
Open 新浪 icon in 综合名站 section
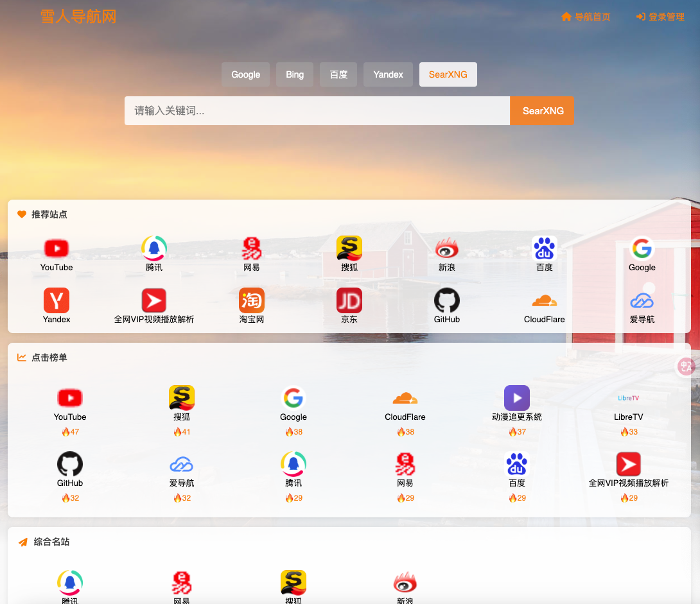point(405,583)
